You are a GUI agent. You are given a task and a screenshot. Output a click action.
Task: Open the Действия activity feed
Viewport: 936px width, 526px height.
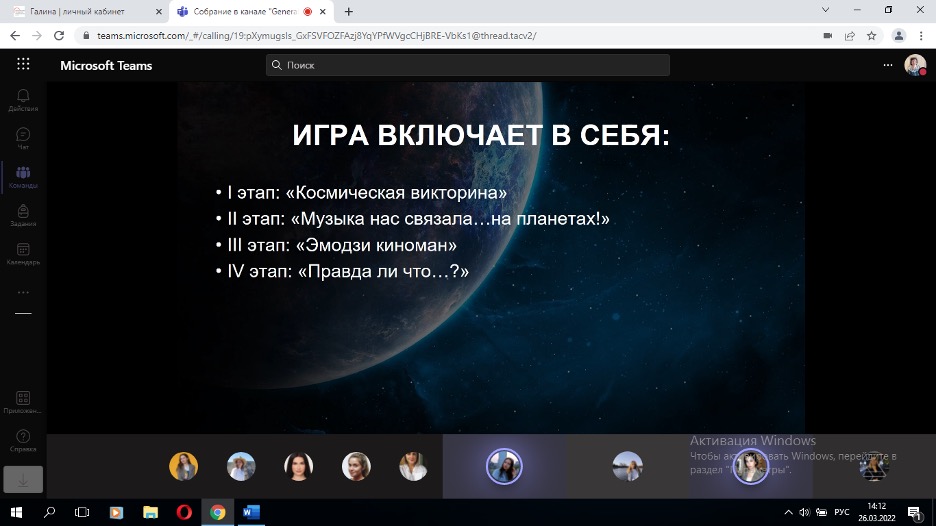click(23, 99)
